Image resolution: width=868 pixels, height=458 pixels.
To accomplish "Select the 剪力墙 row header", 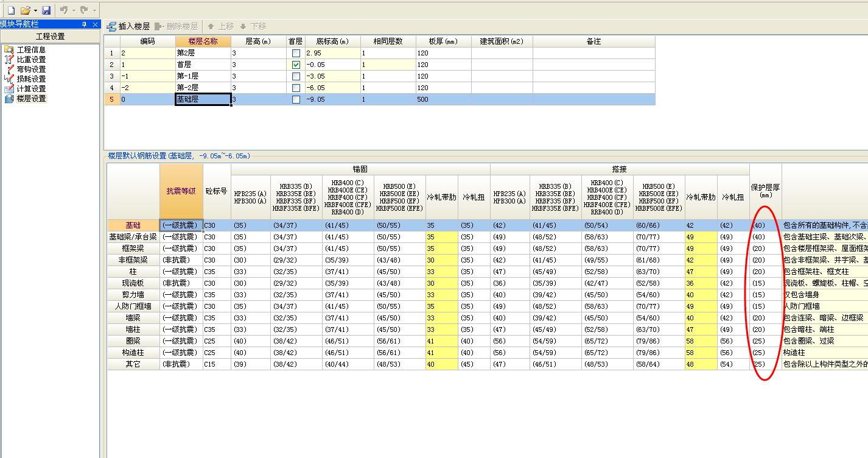I will point(133,295).
